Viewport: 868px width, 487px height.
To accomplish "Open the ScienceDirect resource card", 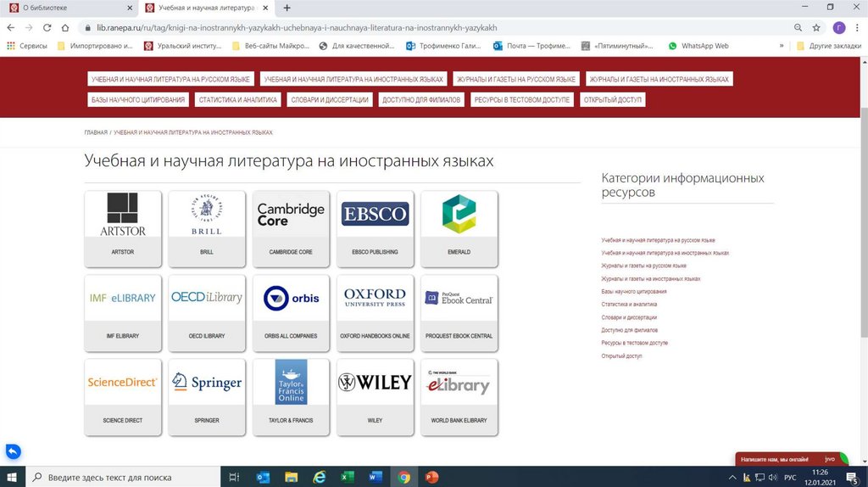I will (123, 397).
